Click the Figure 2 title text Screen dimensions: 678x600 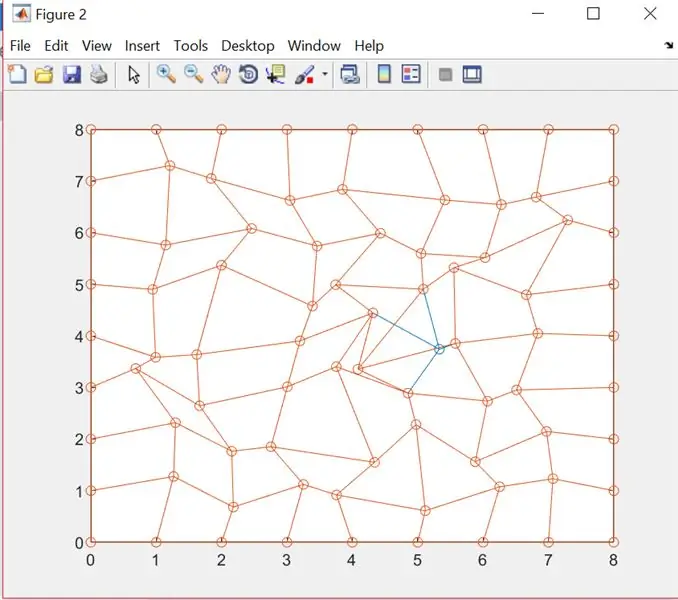click(61, 15)
